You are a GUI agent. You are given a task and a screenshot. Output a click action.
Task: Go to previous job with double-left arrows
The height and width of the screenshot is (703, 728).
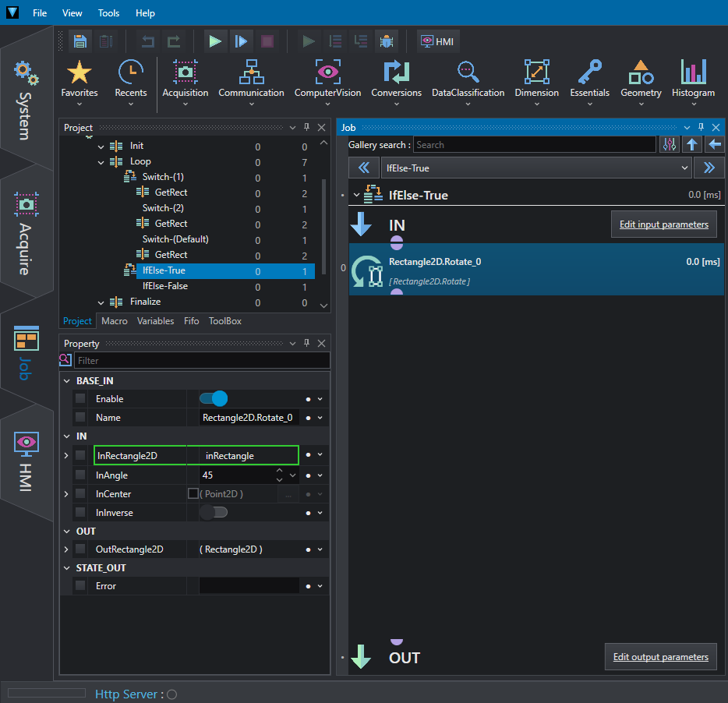pyautogui.click(x=364, y=168)
